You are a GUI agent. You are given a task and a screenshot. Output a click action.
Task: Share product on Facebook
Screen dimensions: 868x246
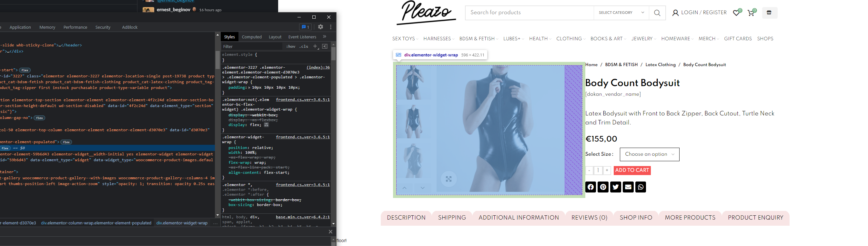click(591, 187)
